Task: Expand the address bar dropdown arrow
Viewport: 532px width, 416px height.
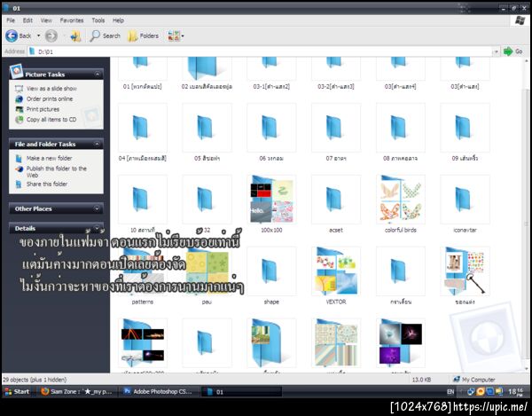Action: click(496, 51)
